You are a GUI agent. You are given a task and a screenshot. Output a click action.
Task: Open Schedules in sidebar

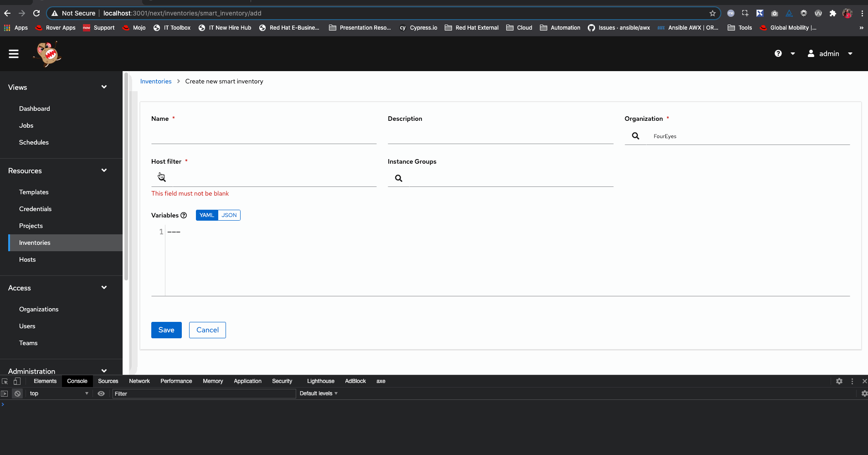(34, 142)
